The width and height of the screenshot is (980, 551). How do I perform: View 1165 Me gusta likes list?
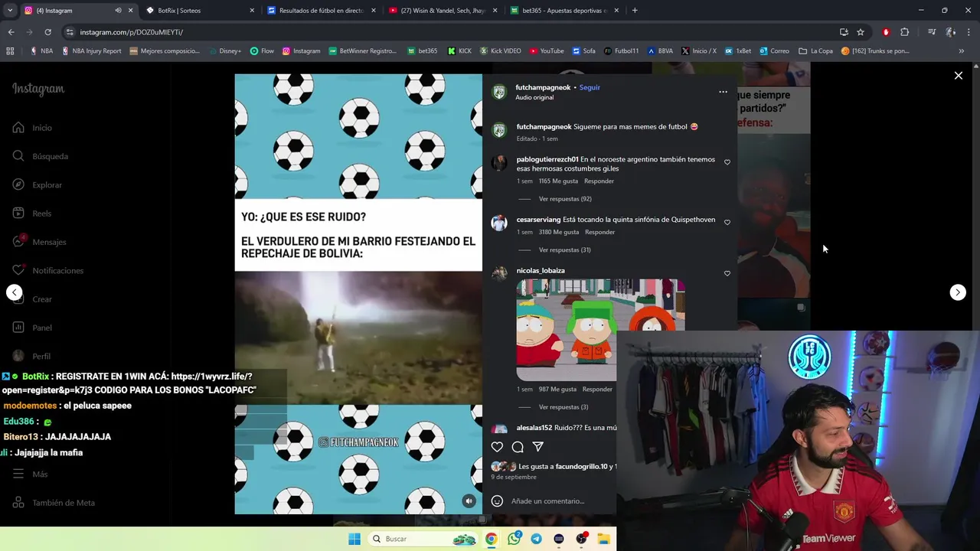tap(559, 181)
